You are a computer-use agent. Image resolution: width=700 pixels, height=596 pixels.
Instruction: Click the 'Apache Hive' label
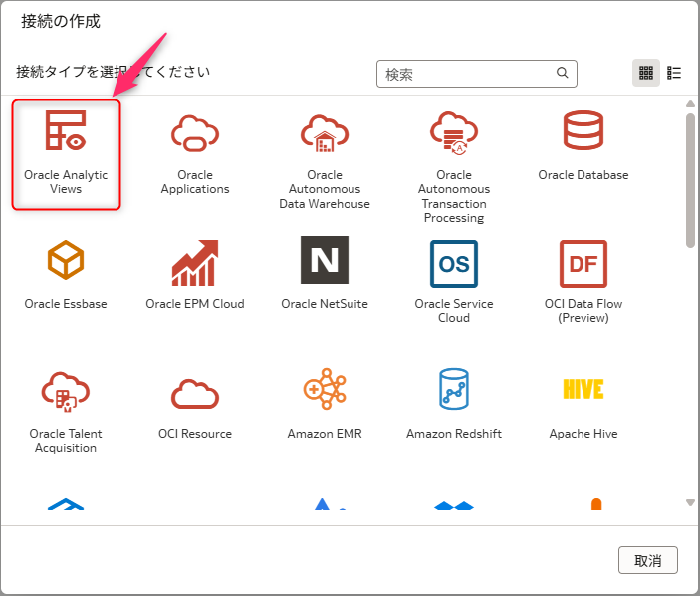(583, 434)
